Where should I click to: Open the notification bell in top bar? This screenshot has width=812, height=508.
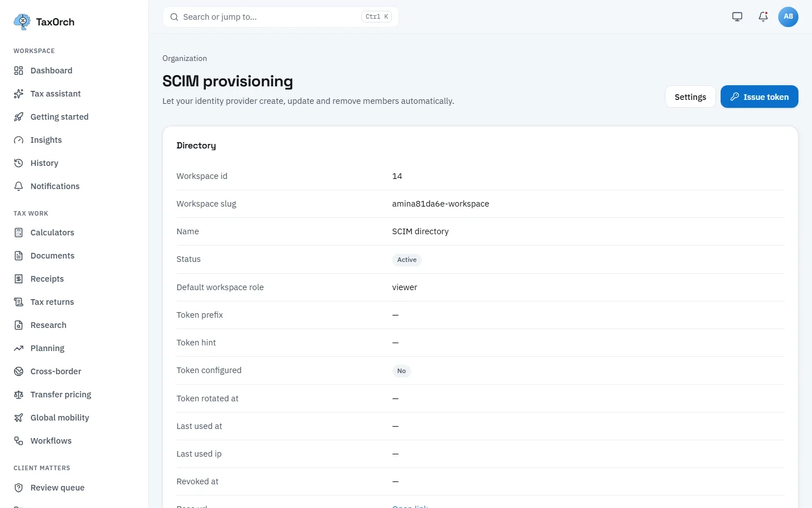(763, 17)
